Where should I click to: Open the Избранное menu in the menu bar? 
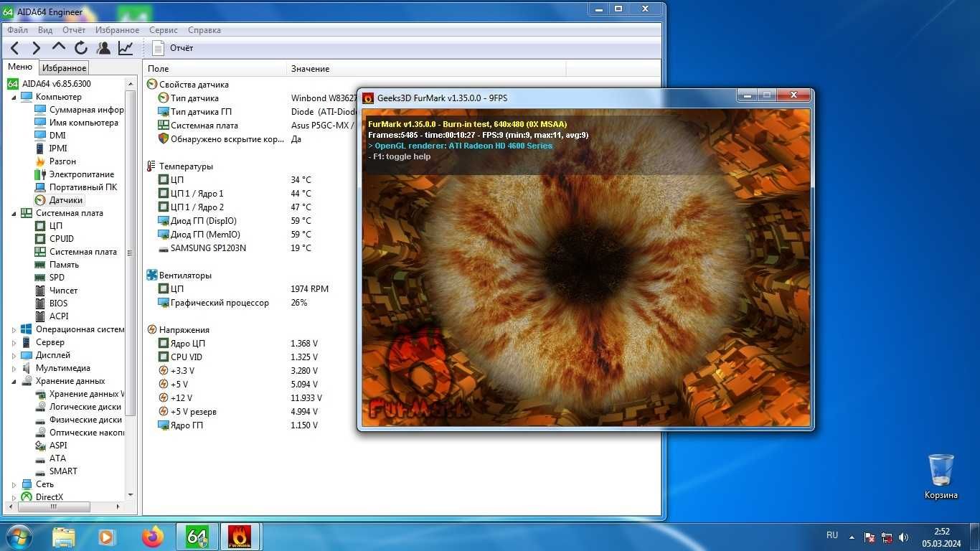click(117, 30)
